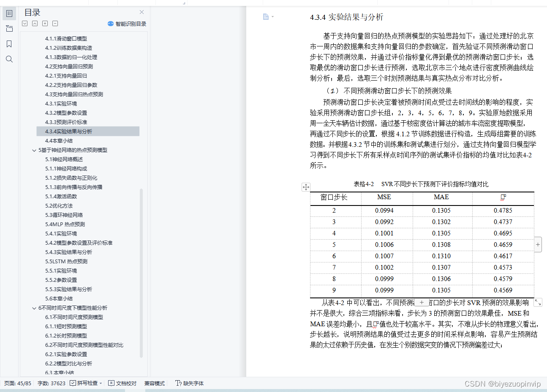Click the down-arrow box in outline toolbar
The image size is (547, 392).
pyautogui.click(x=24, y=24)
